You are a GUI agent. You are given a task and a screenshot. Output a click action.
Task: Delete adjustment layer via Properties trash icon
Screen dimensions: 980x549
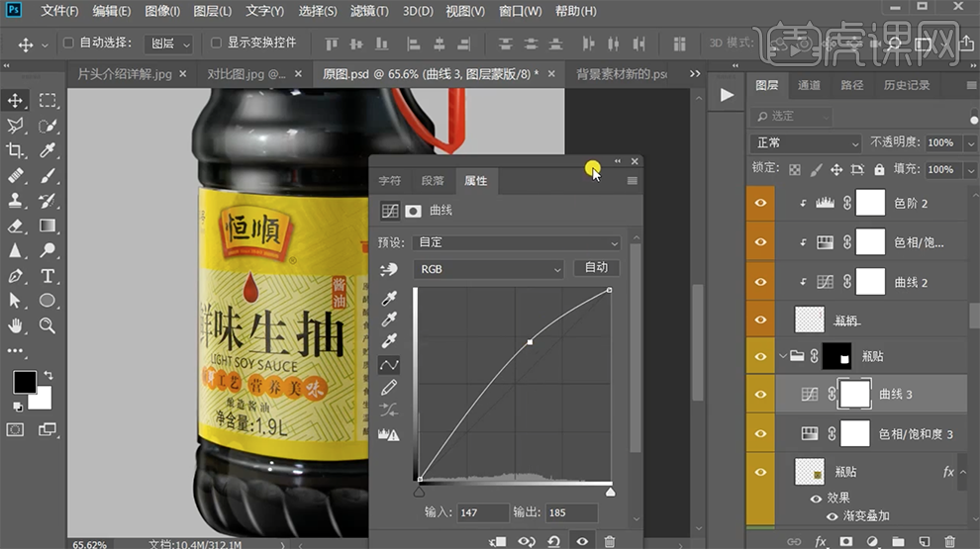[609, 541]
